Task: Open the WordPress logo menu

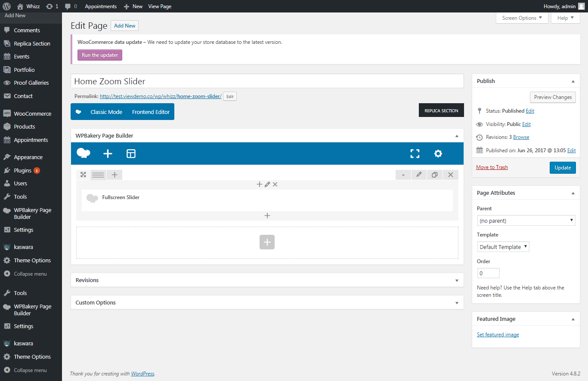Action: [x=6, y=6]
